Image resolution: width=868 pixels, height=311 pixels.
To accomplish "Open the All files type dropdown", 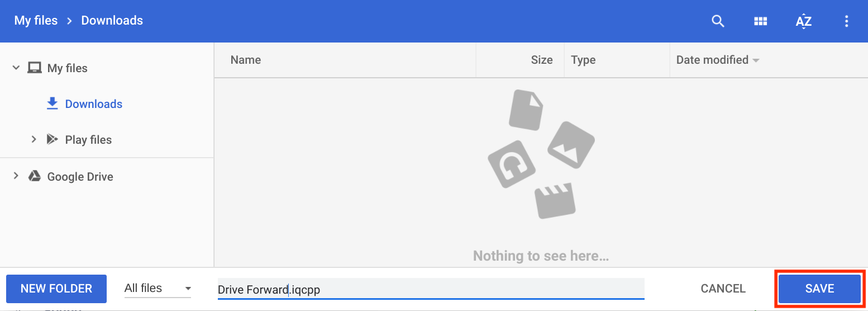I will click(158, 289).
